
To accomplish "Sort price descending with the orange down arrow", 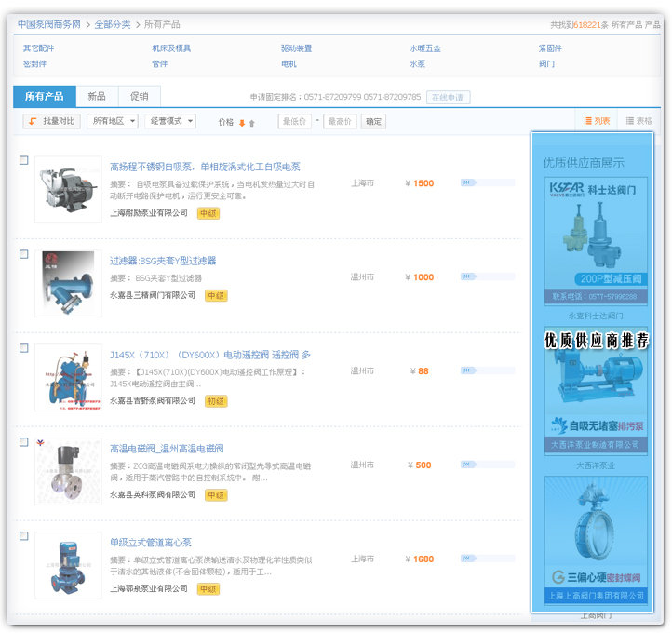I will tap(242, 122).
